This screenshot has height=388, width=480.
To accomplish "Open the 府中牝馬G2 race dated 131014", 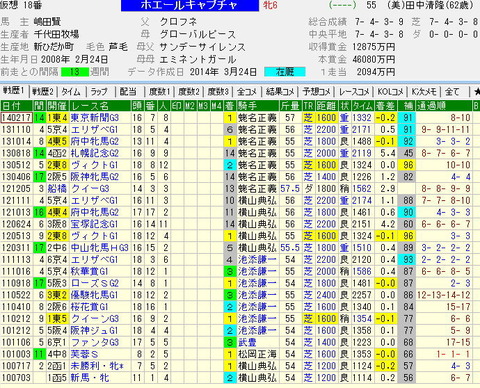I will tap(95, 141).
